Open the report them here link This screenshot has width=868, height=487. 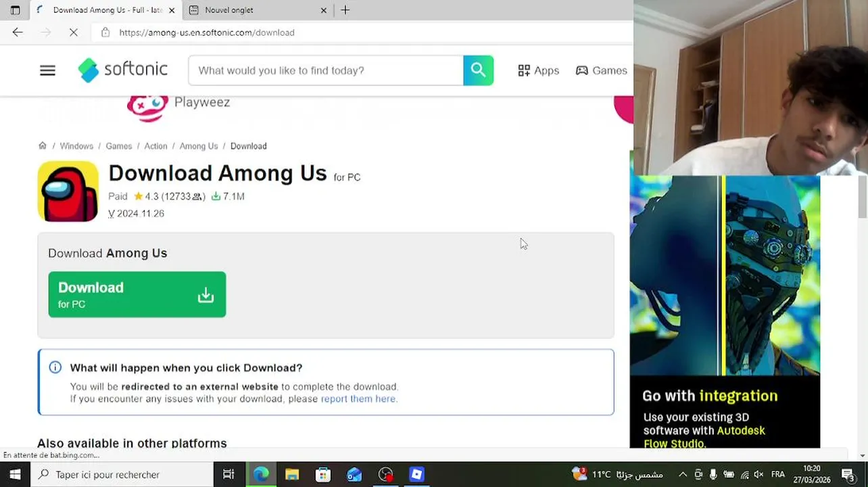358,399
